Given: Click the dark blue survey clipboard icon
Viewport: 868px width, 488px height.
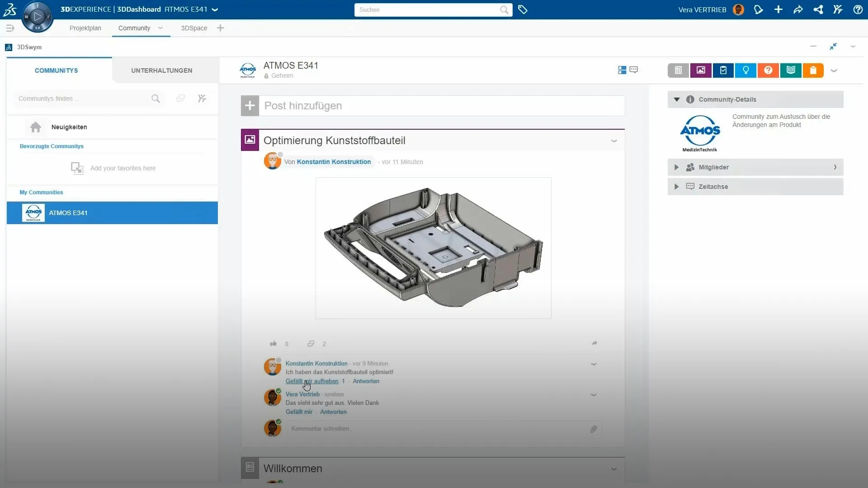Looking at the screenshot, I should pos(723,70).
